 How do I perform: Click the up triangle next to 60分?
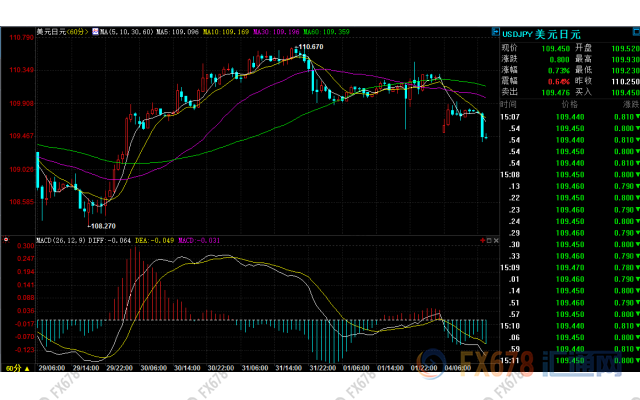click(x=28, y=369)
